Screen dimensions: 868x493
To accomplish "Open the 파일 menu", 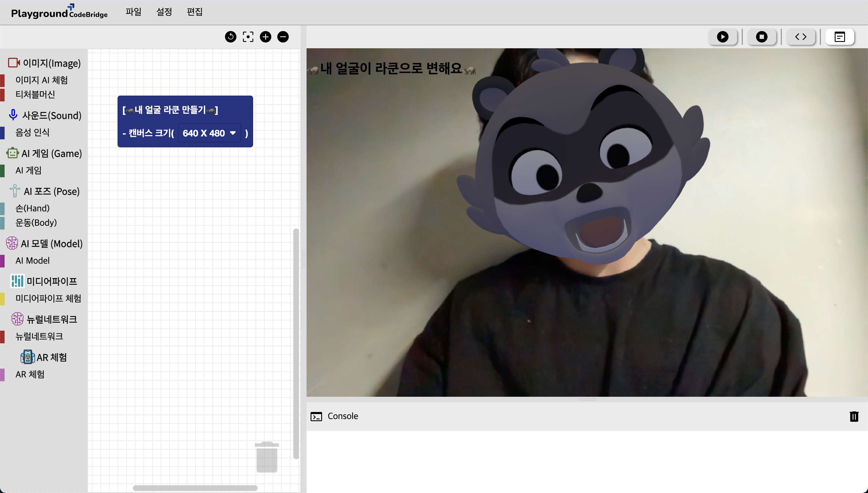I will click(133, 12).
